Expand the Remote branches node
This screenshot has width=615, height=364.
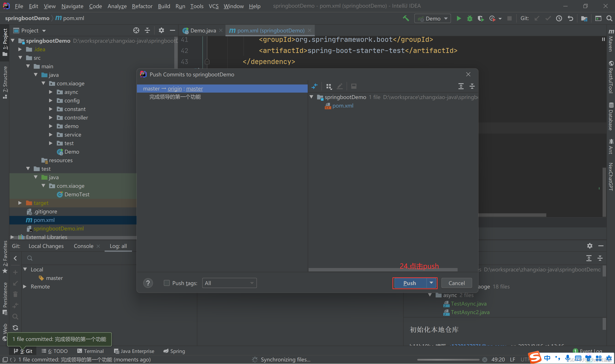25,287
